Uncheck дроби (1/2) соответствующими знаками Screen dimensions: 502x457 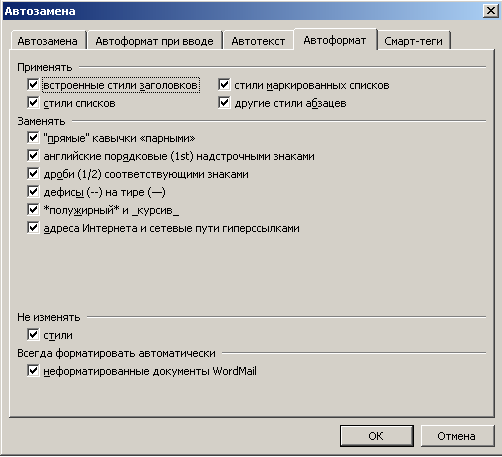click(33, 173)
